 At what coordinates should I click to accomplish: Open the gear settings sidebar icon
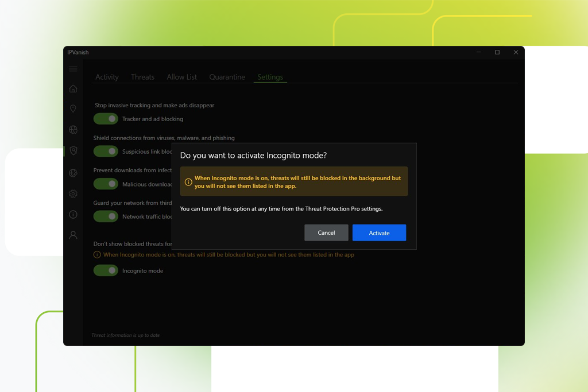point(73,194)
